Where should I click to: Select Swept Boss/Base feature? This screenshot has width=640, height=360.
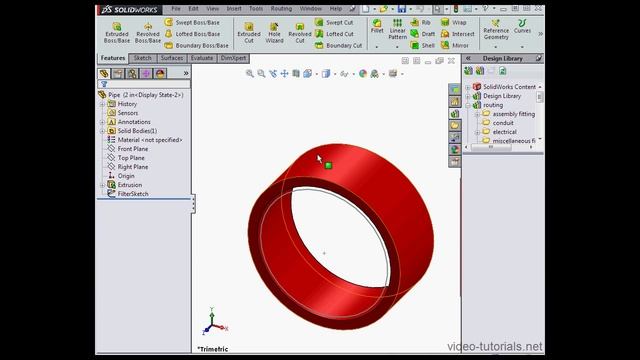coord(192,22)
